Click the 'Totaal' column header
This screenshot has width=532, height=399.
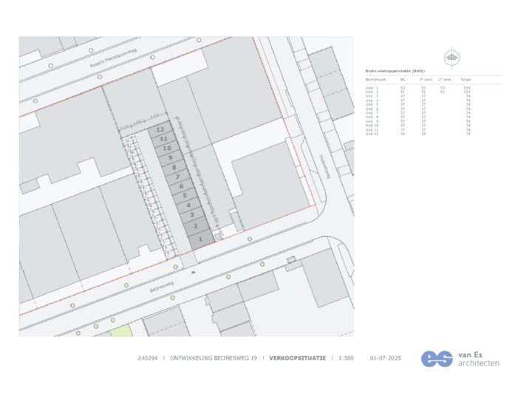466,78
